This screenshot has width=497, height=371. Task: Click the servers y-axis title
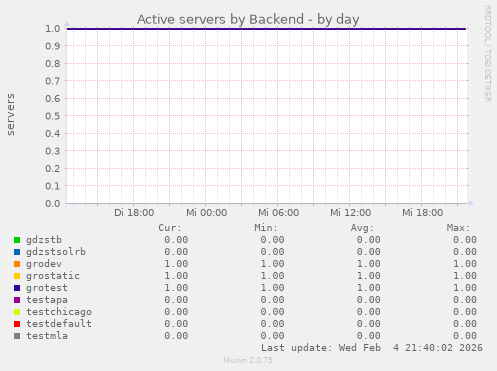point(11,115)
